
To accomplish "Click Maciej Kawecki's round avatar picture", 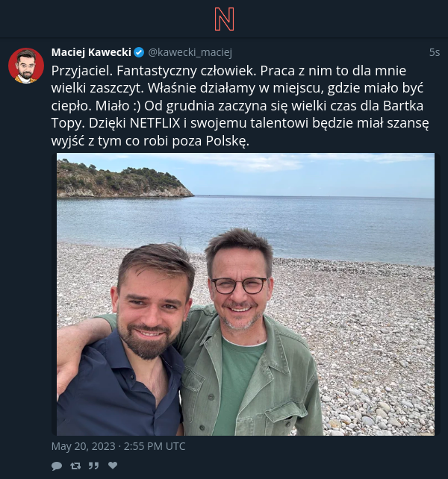I will pyautogui.click(x=26, y=66).
